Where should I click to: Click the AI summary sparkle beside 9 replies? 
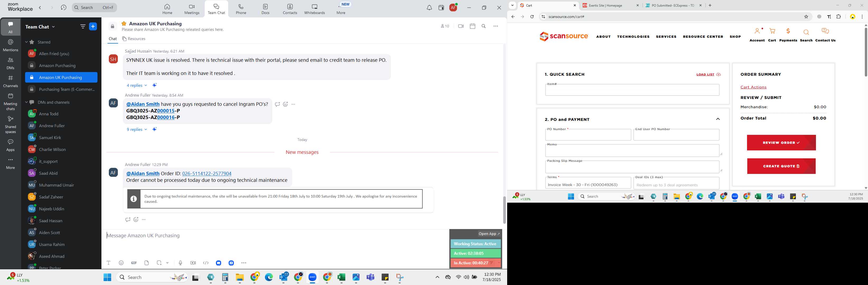click(154, 129)
